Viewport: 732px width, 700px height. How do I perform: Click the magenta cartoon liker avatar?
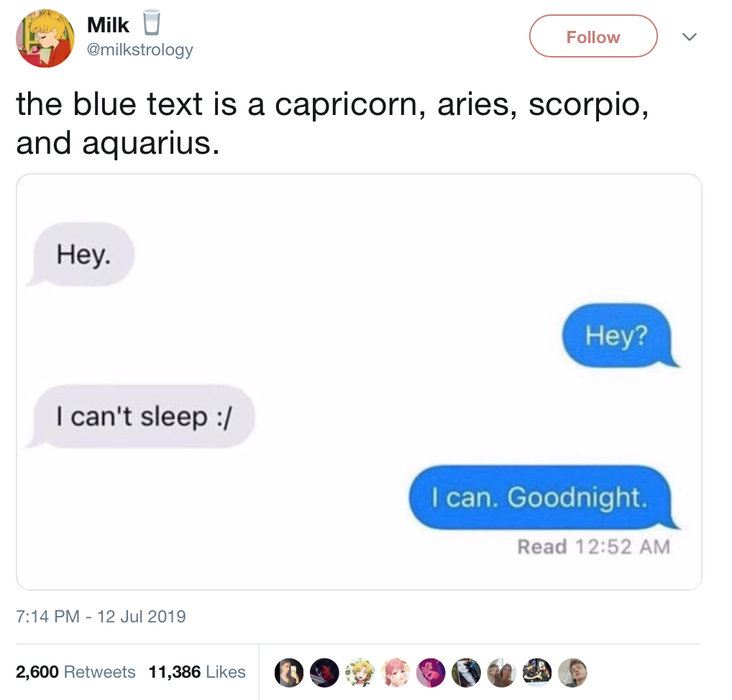click(x=431, y=673)
